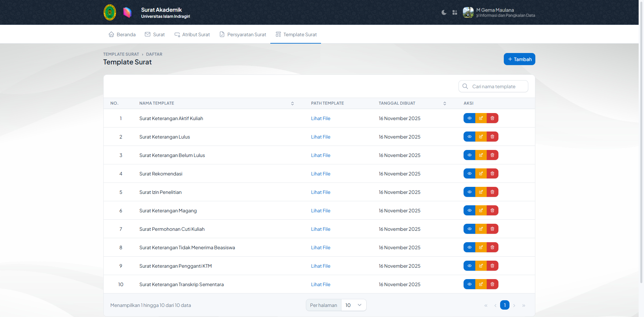Go to the Persyaratan Surat tab
The image size is (644, 317).
[x=243, y=35]
